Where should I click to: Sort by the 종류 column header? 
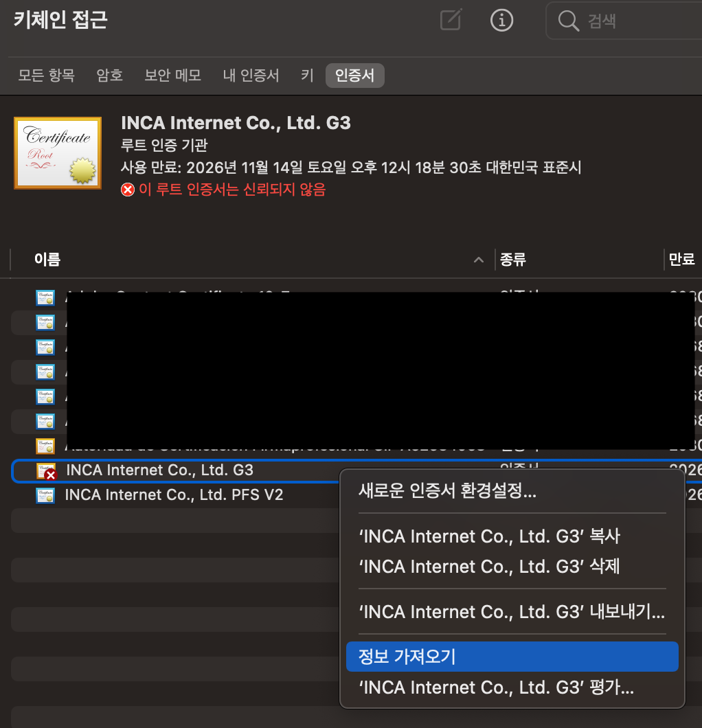513,259
